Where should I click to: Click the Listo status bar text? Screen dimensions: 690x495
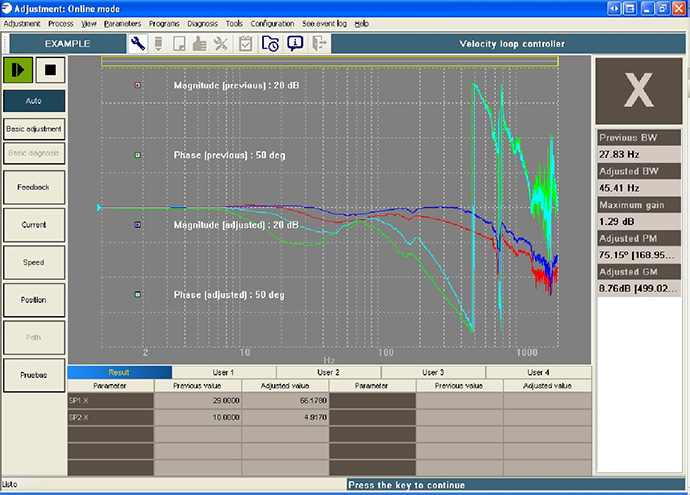click(10, 484)
